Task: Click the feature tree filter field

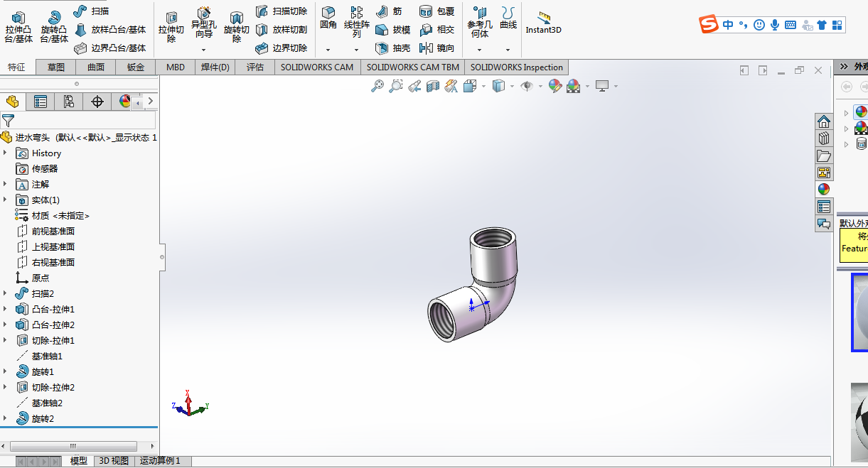Action: (x=85, y=121)
